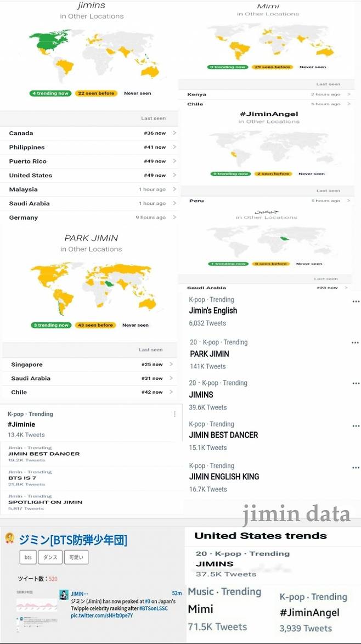Screen dimensions: 361x644
Task: Expand the United States row chevron
Action: click(174, 175)
